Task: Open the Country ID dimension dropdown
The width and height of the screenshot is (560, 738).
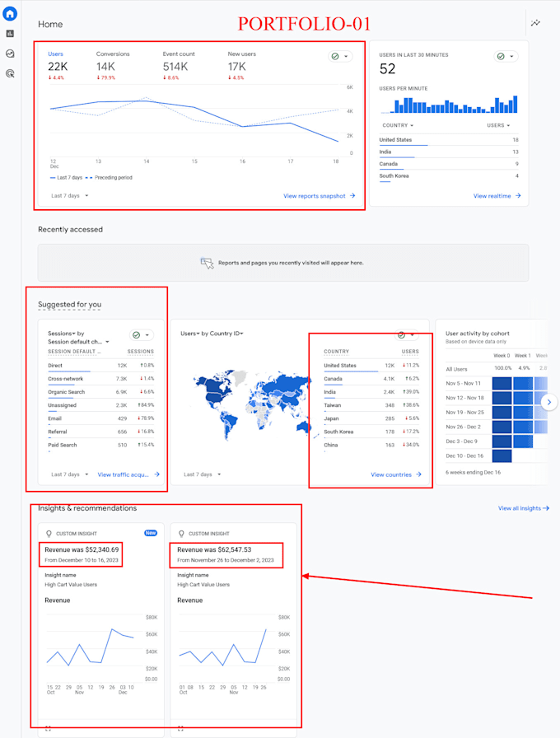Action: 226,334
